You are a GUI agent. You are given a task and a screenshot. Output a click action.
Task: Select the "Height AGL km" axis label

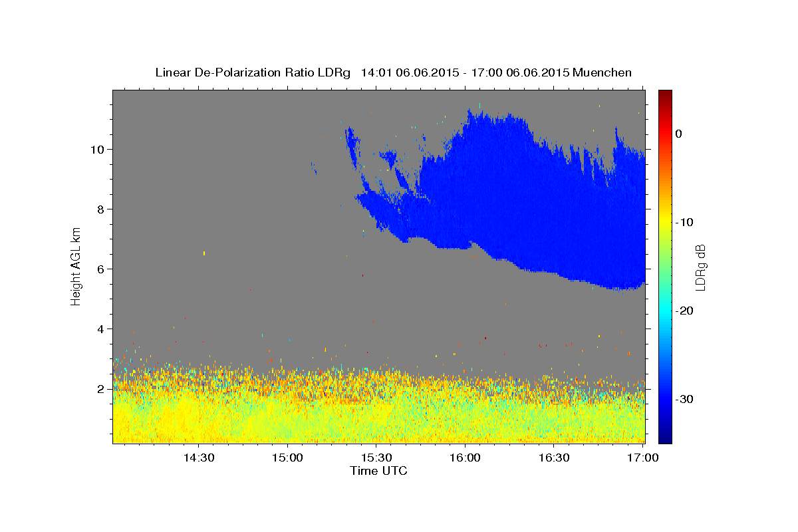76,266
